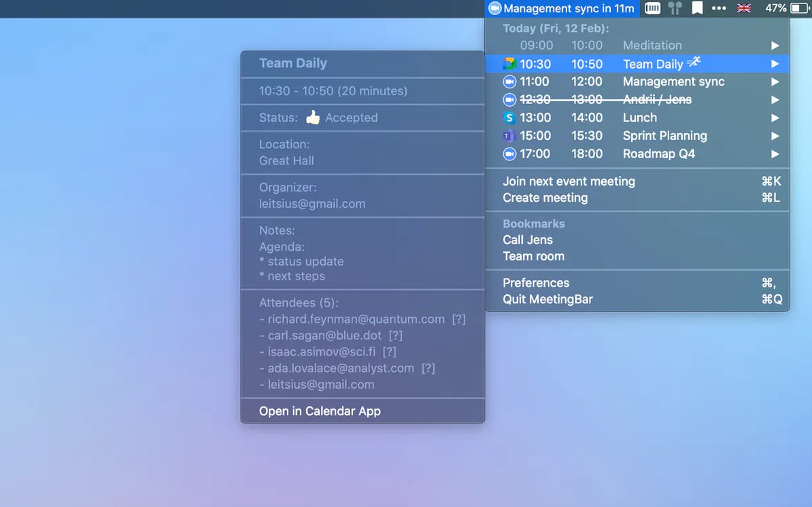812x507 pixels.
Task: Click the 18:00 end time of Roadmap Q4
Action: [x=587, y=154]
